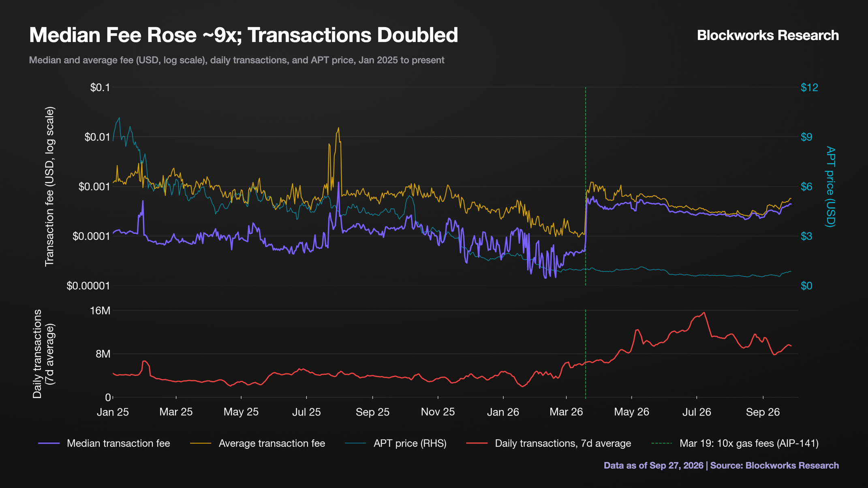This screenshot has height=488, width=868.
Task: Click the Median transaction fee legend entry
Action: tap(104, 443)
